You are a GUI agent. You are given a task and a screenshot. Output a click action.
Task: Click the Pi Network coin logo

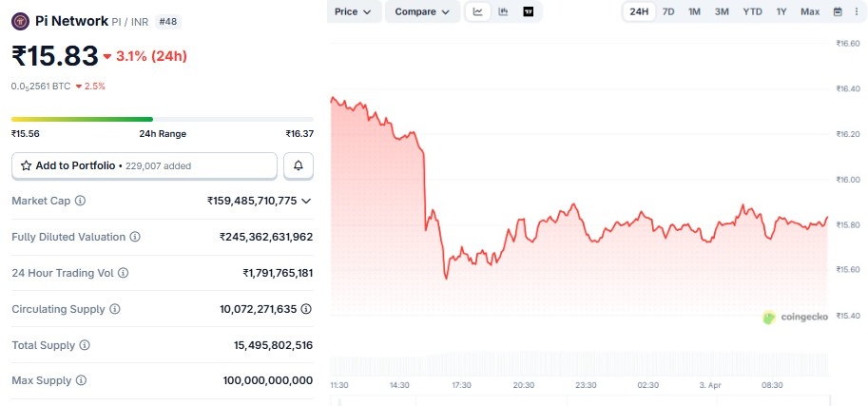[20, 20]
